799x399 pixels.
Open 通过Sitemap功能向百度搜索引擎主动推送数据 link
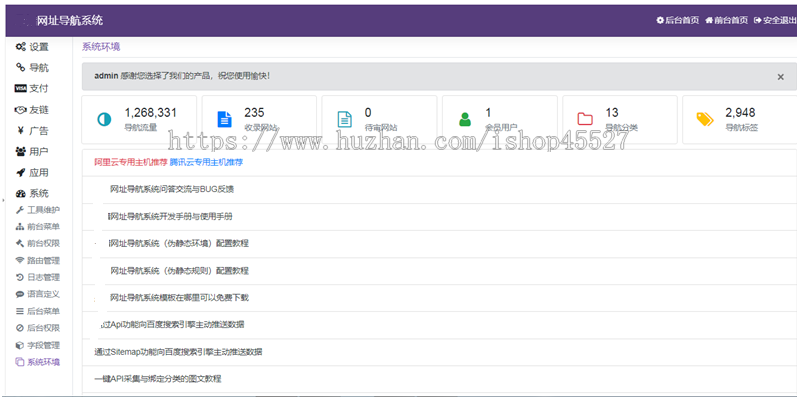click(x=178, y=352)
